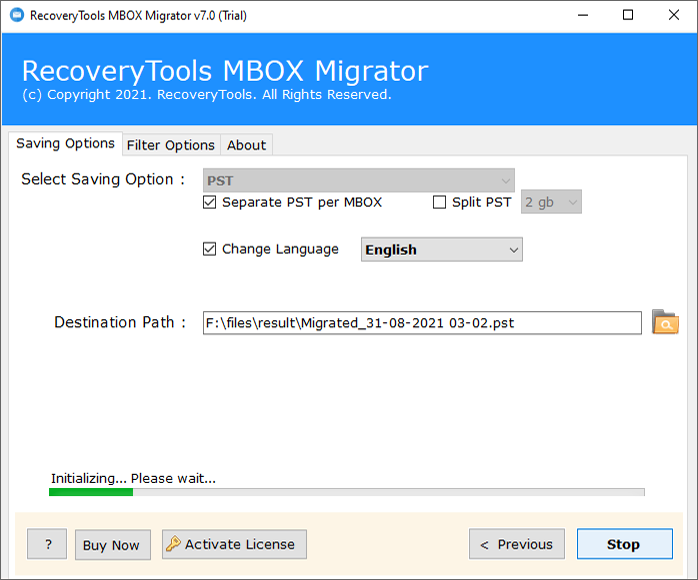Go back with the Previous button

(517, 544)
